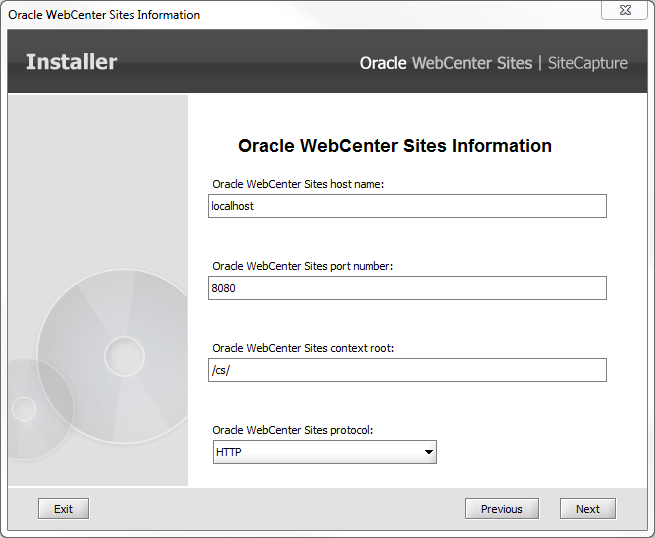
Task: Click the port number field showing 8080
Action: (x=407, y=288)
